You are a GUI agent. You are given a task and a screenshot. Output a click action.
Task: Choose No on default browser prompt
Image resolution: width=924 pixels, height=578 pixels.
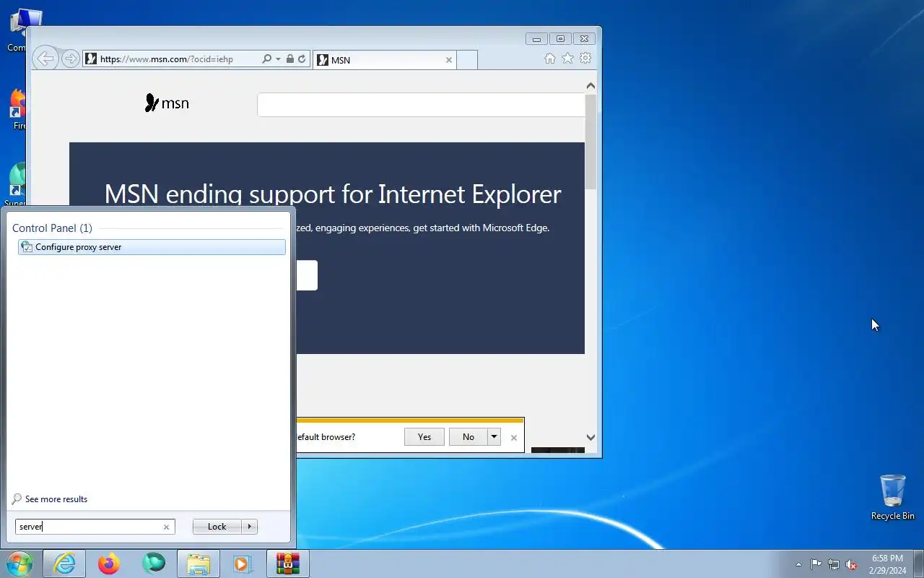pos(468,437)
